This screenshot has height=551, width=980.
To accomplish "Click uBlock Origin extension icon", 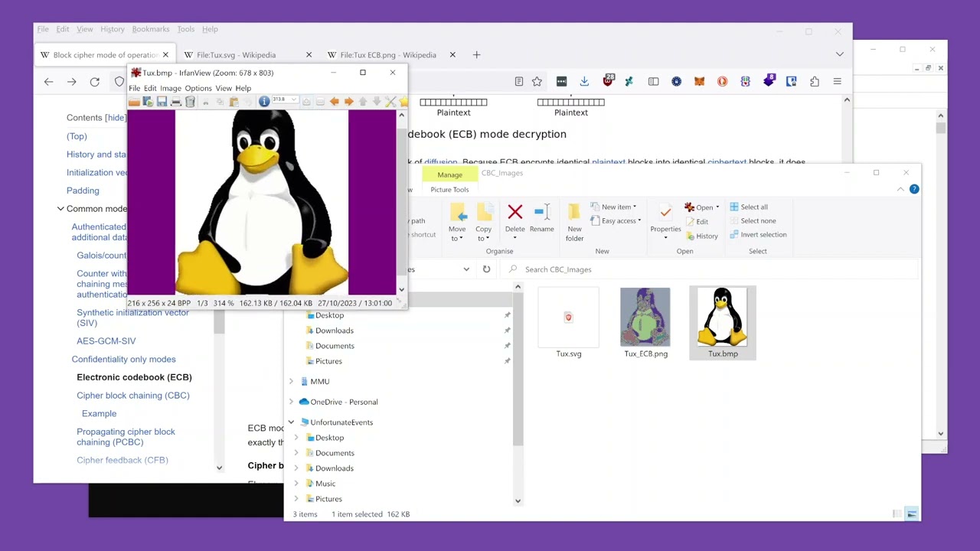I will click(609, 80).
